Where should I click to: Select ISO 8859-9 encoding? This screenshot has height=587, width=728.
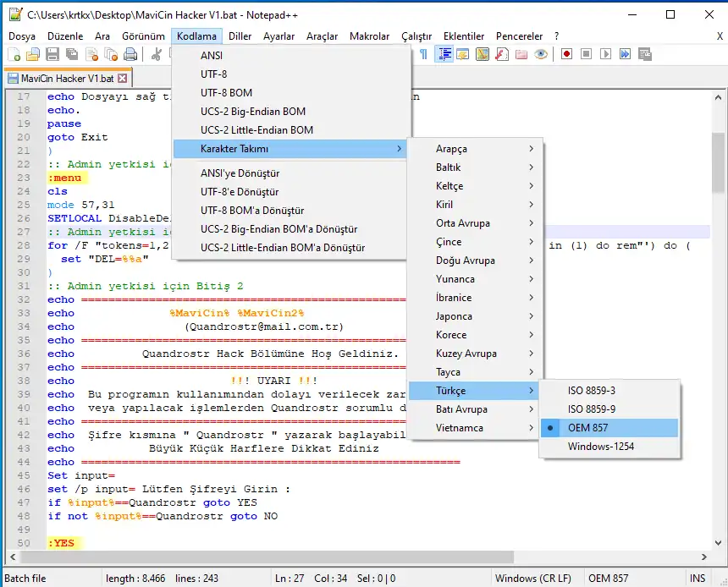[609, 409]
